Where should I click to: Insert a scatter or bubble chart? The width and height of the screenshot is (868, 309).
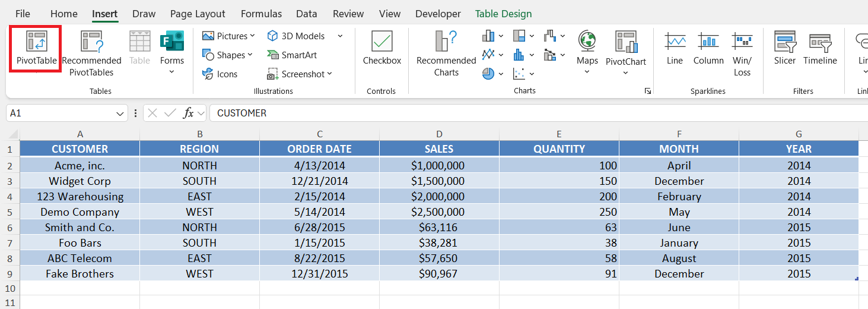point(519,74)
